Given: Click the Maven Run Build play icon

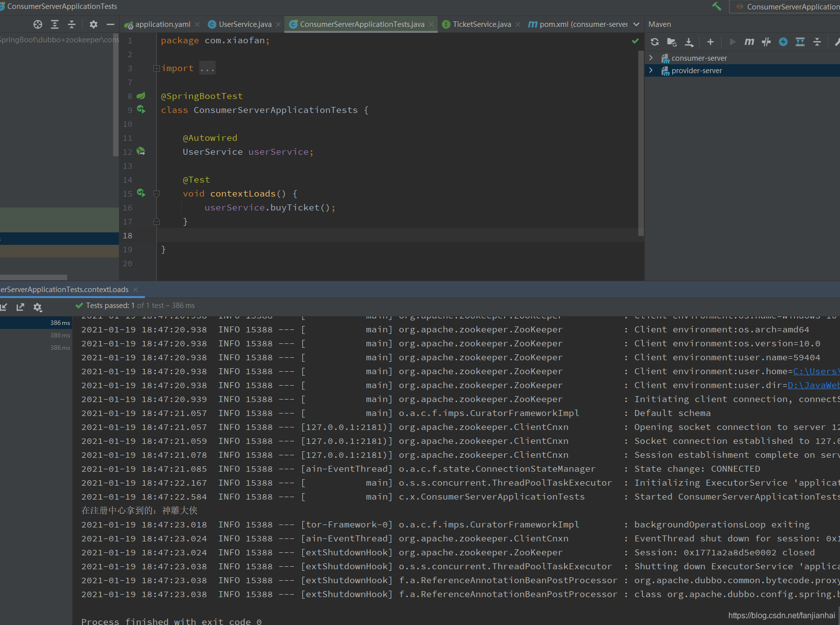Looking at the screenshot, I should tap(732, 42).
